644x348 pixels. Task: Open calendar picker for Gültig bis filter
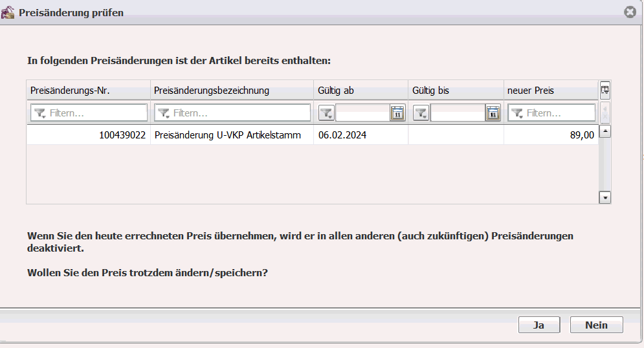tap(493, 113)
